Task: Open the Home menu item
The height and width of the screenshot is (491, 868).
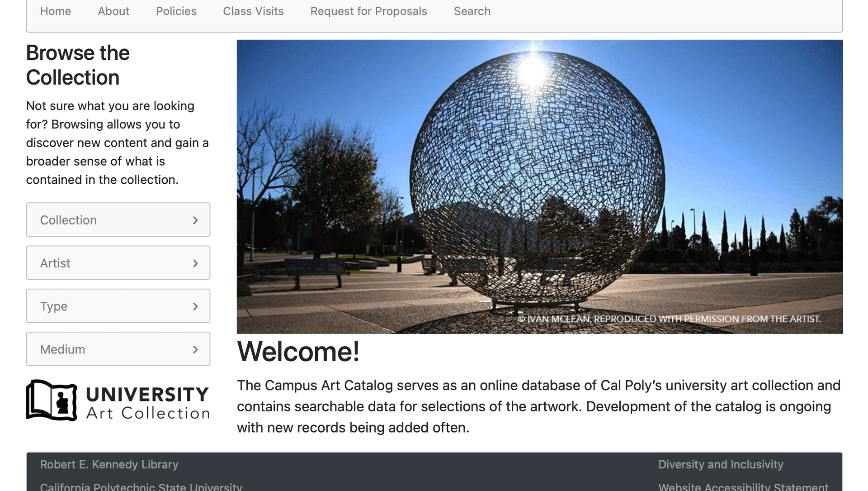Action: [55, 11]
